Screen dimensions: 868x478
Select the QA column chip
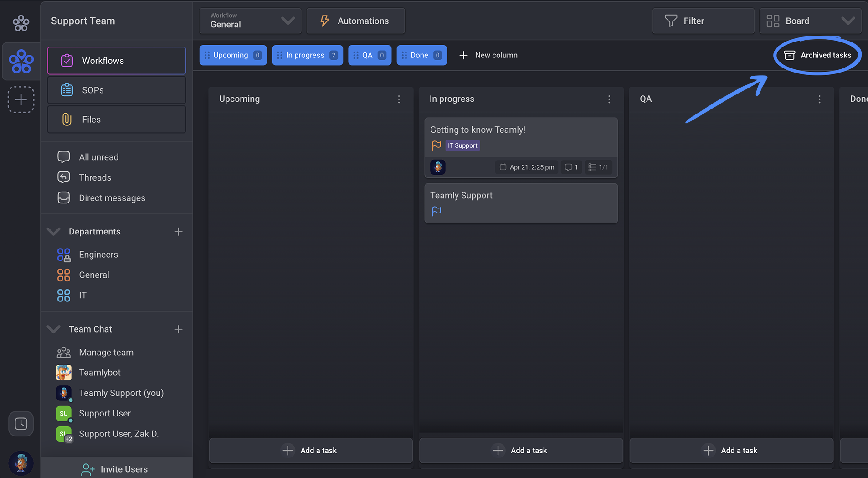coord(370,55)
